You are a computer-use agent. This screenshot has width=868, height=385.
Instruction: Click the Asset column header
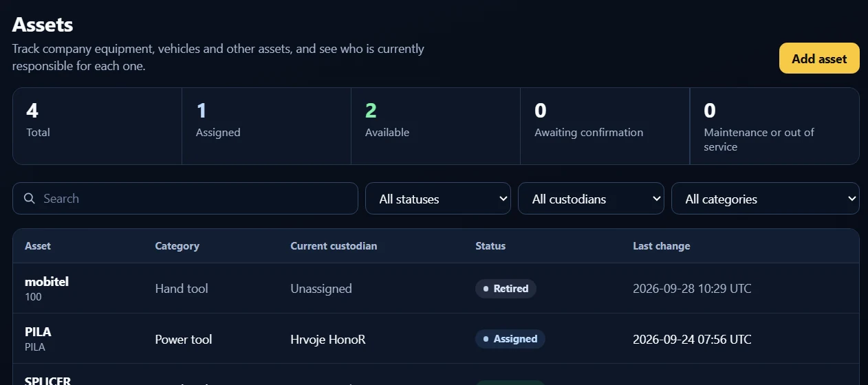pos(38,246)
